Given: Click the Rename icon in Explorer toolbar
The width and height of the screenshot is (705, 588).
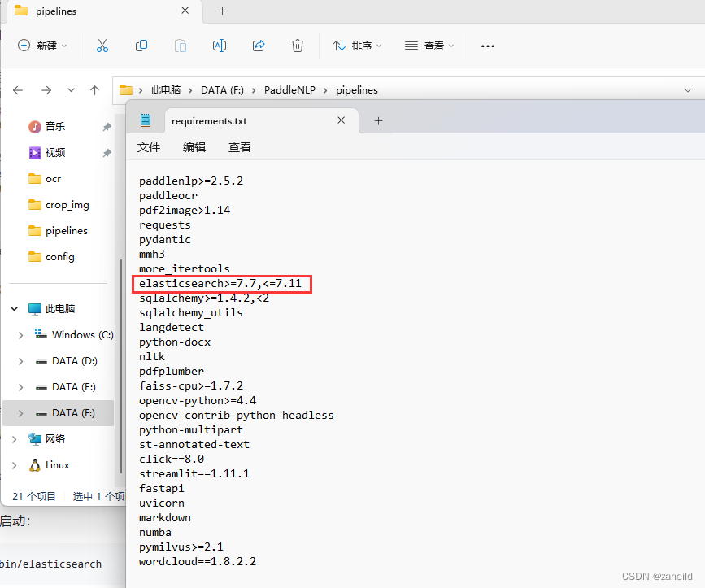Looking at the screenshot, I should (x=220, y=46).
